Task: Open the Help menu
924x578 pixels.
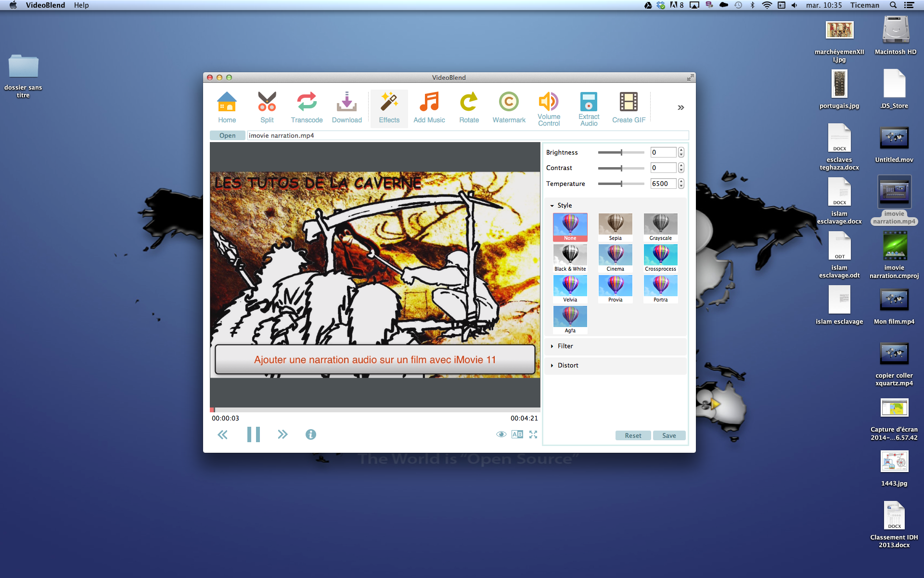Action: [81, 5]
